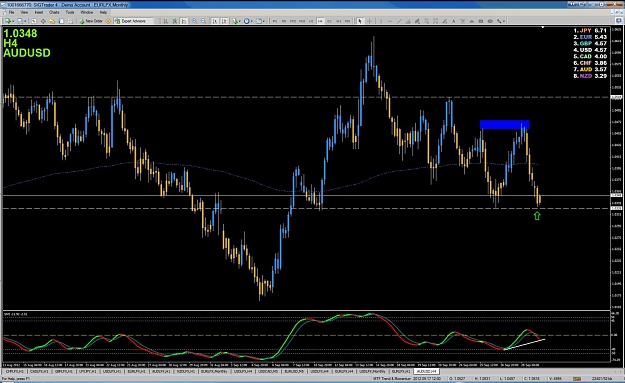
Task: Open the Templates icon
Action: pos(258,21)
